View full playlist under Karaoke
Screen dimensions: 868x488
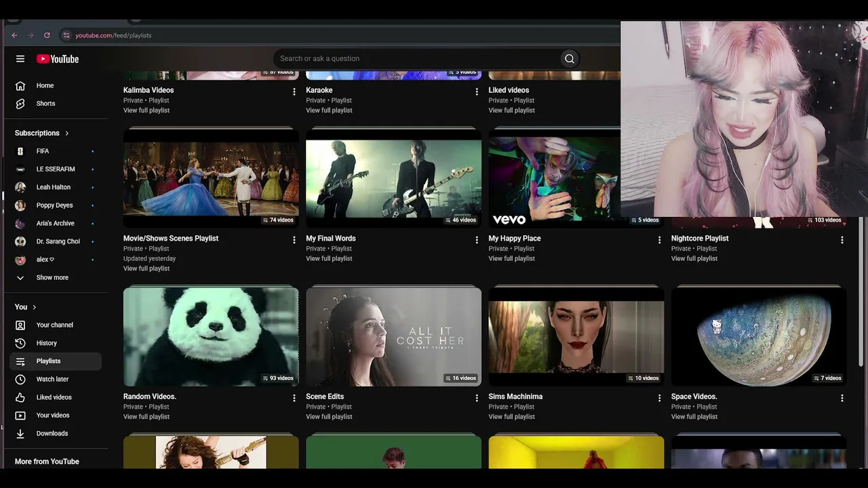point(329,110)
